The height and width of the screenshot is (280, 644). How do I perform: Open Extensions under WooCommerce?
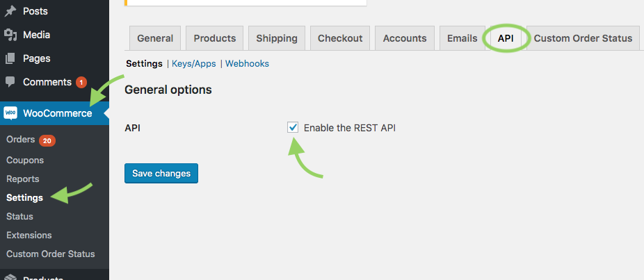click(x=29, y=236)
